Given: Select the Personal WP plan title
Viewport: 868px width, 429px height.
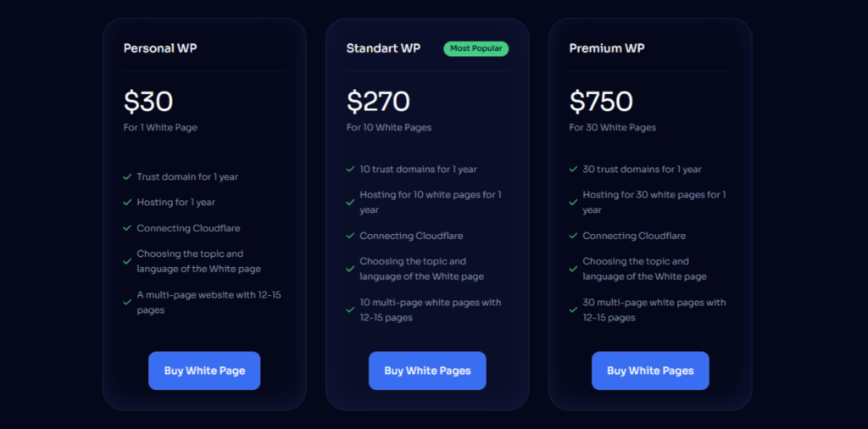Looking at the screenshot, I should coord(160,48).
